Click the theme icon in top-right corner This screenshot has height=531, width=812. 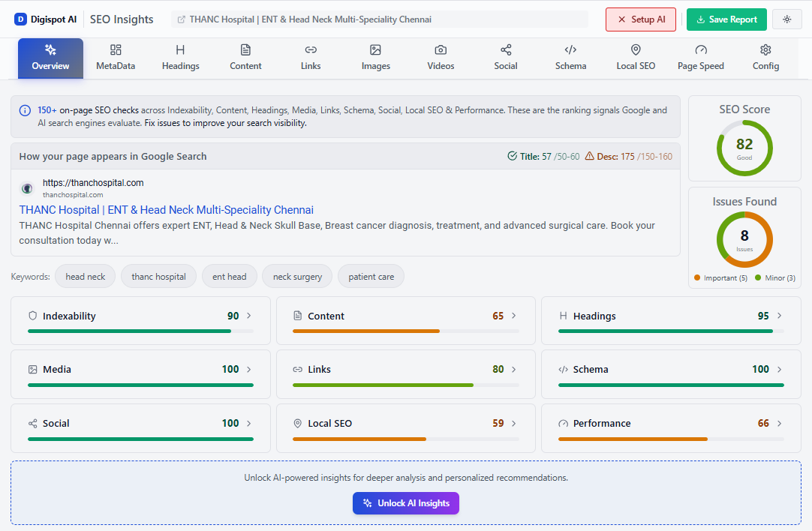(786, 18)
